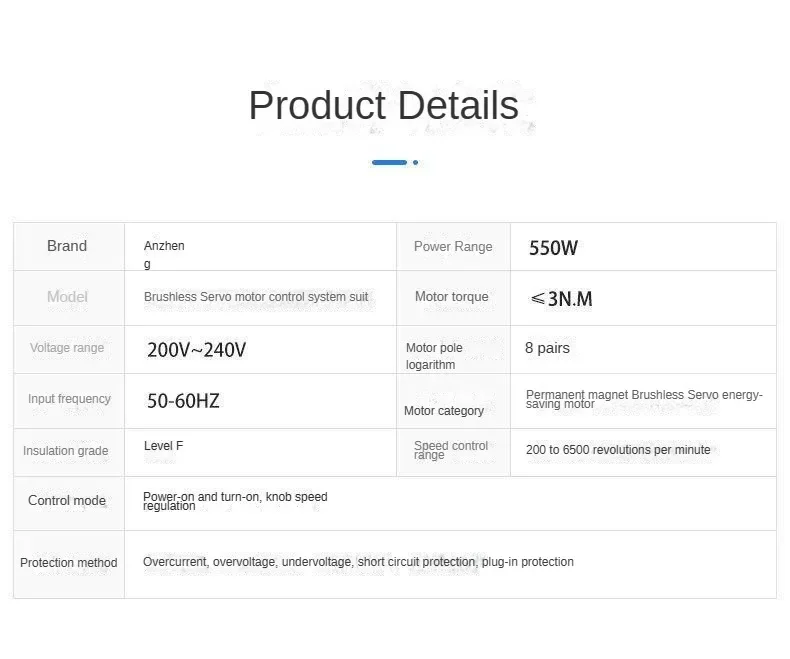Click the Anzheng brand value
The height and width of the screenshot is (659, 790).
coord(164,254)
